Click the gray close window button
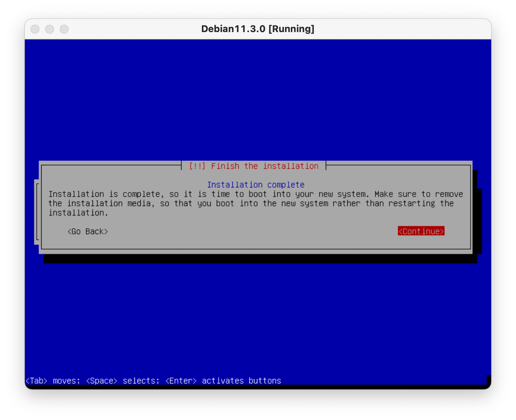516x420 pixels. (x=35, y=29)
